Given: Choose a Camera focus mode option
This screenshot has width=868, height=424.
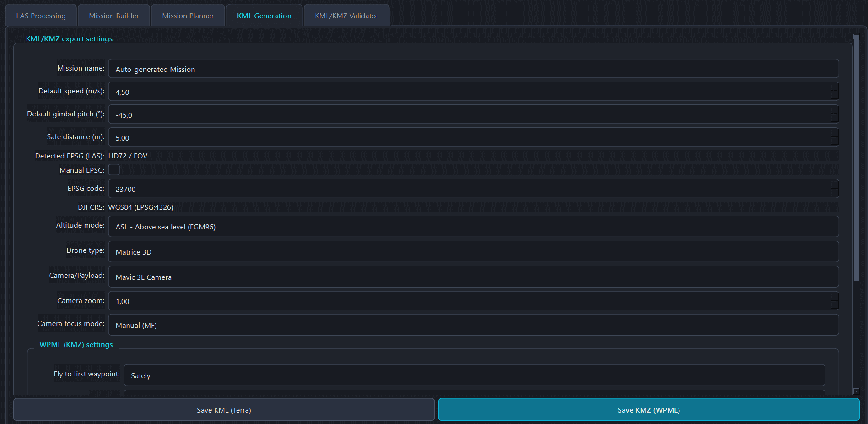Looking at the screenshot, I should click(473, 325).
